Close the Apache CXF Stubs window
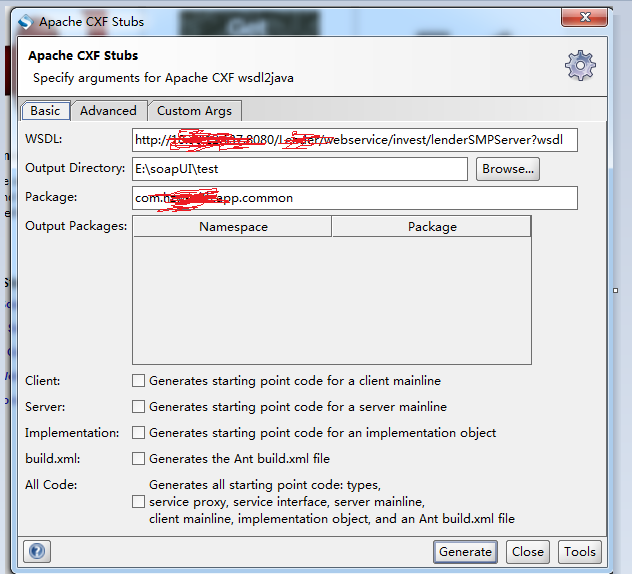 [584, 17]
